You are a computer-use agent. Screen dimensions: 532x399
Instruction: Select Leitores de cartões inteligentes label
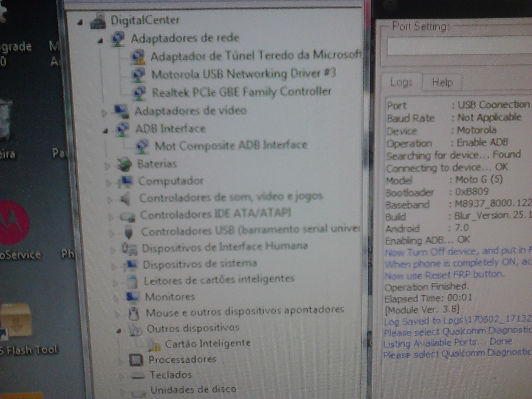(x=219, y=280)
